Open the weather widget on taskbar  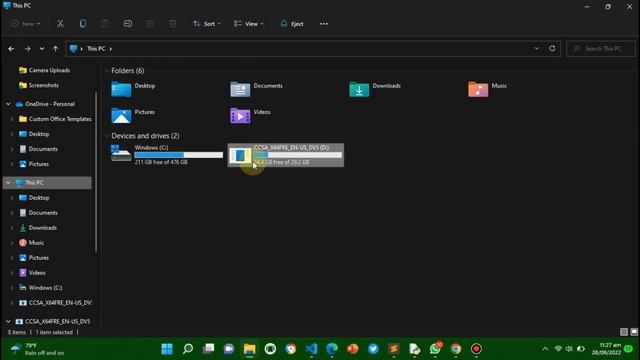click(38, 349)
